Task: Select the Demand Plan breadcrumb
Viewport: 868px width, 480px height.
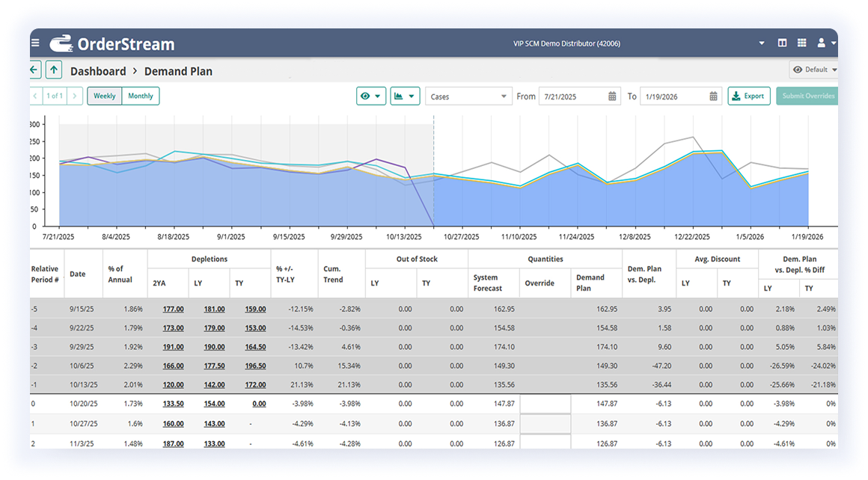Action: pos(178,71)
